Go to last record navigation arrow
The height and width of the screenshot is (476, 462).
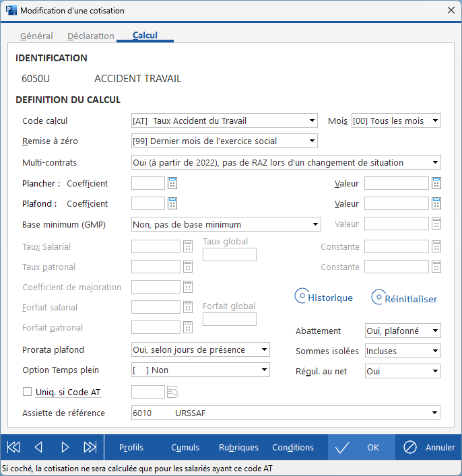click(x=90, y=447)
